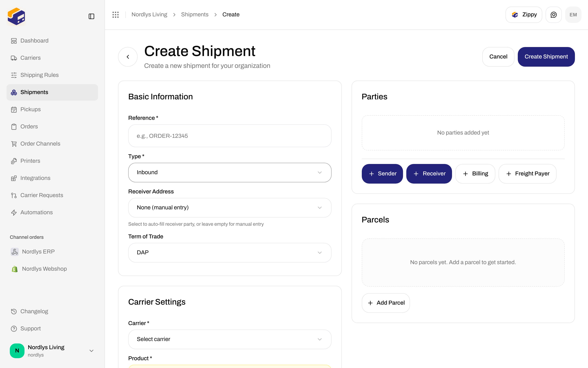Click the Reference input field
Image resolution: width=588 pixels, height=368 pixels.
230,136
